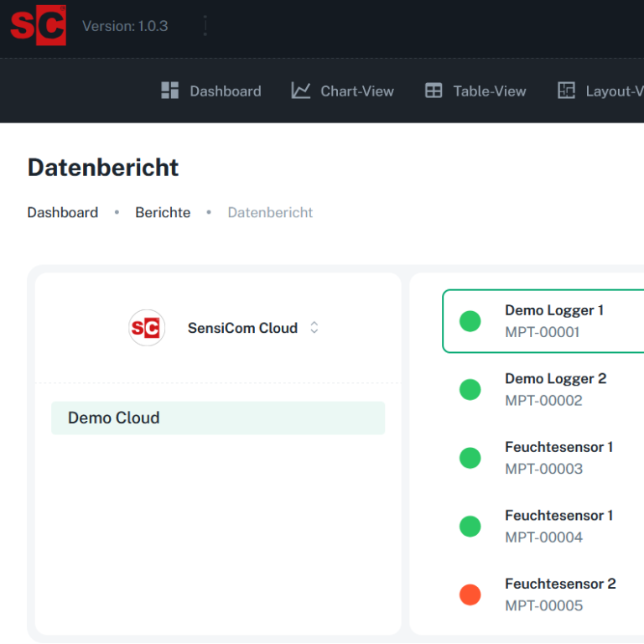Select Demo Logger 2 MPT-00002

tap(555, 389)
